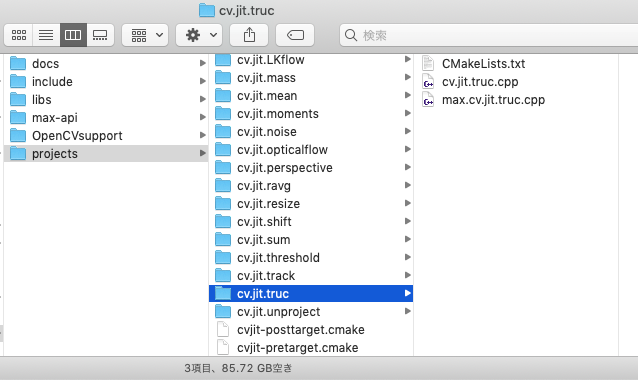
Task: Click the cv.jit.truc window title folder icon
Action: click(x=207, y=10)
